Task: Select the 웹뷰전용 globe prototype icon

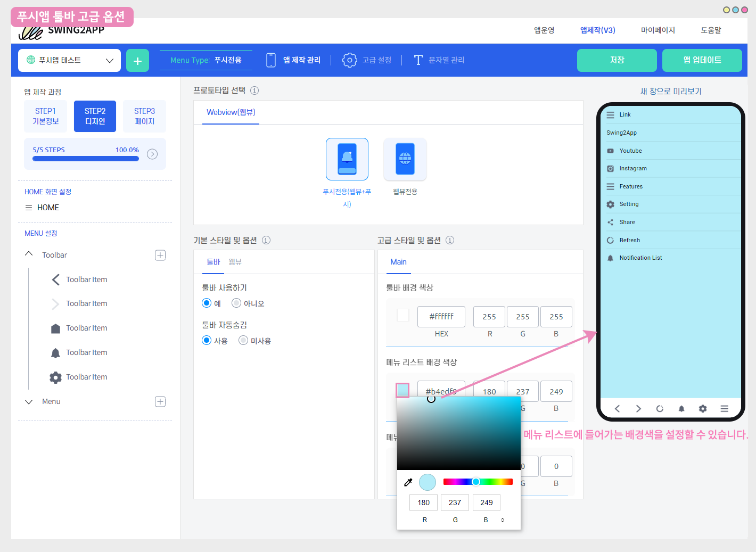Action: click(405, 159)
